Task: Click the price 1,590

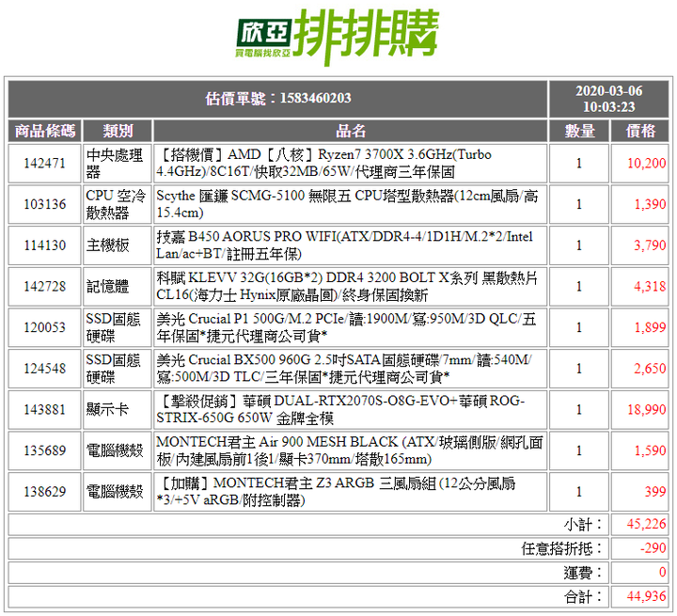Action: (650, 450)
